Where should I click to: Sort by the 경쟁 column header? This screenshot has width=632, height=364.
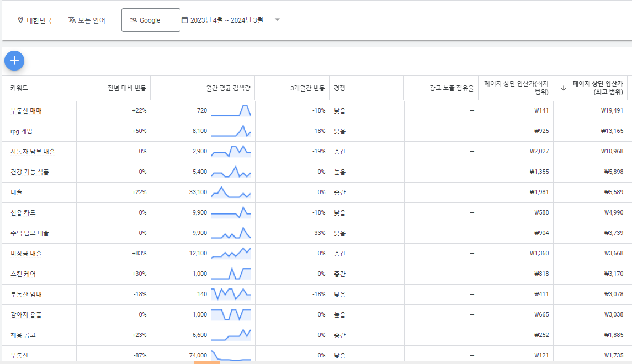tap(339, 88)
